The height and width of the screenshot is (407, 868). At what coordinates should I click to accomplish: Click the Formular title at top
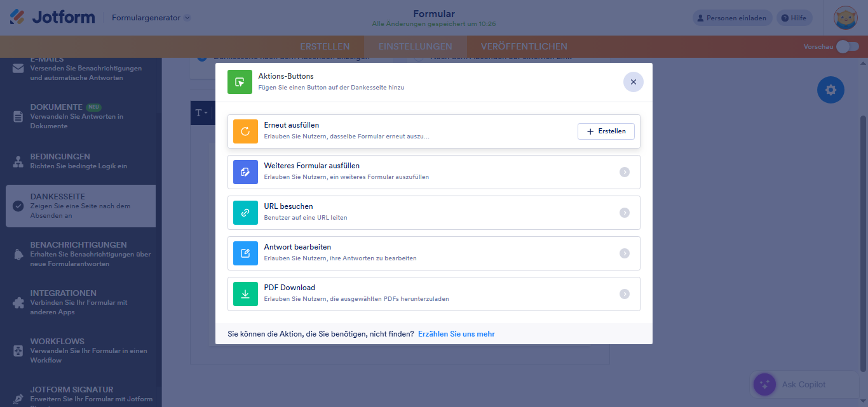click(x=434, y=14)
